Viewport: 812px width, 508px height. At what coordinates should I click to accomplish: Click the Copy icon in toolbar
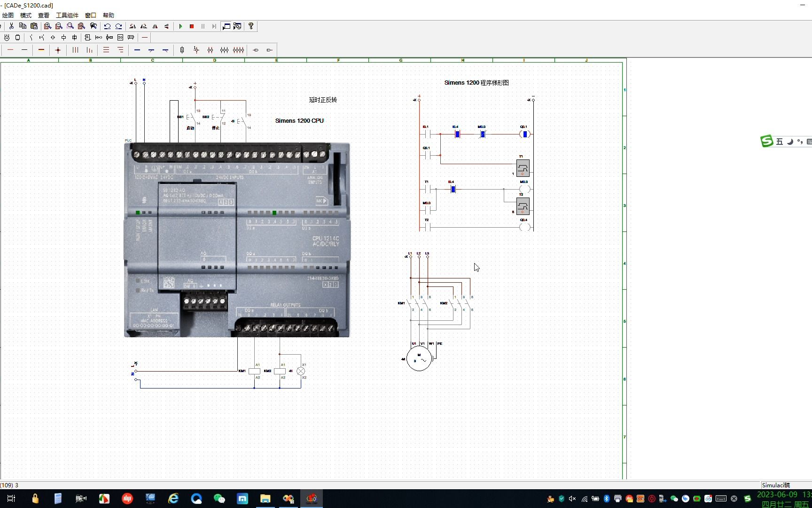pos(23,26)
